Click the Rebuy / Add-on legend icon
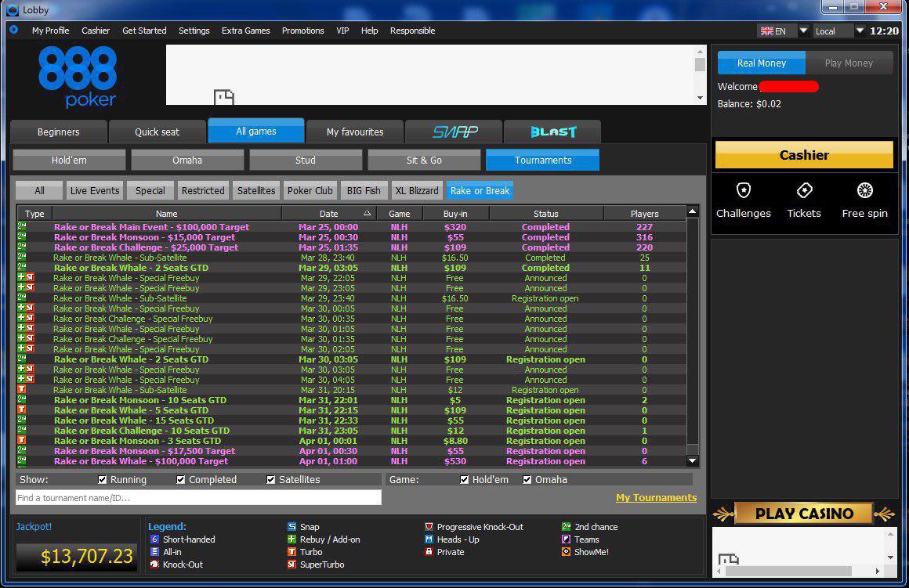The height and width of the screenshot is (588, 909). click(292, 539)
